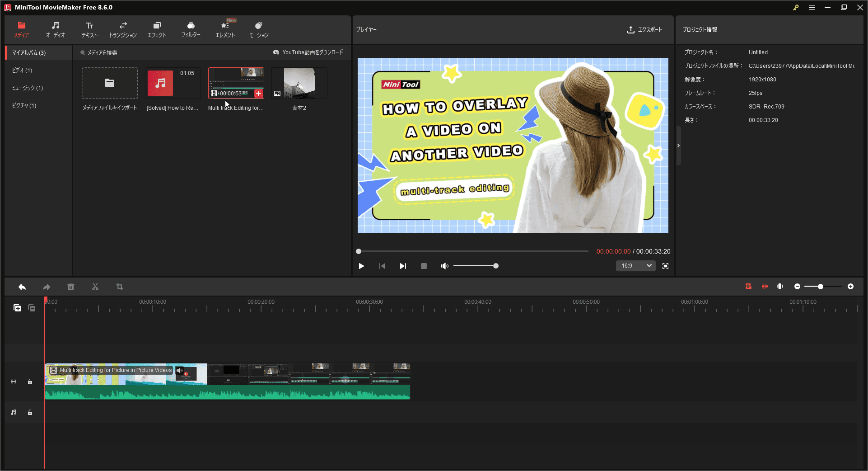The height and width of the screenshot is (471, 868).
Task: Lock the video track
Action: [30, 382]
